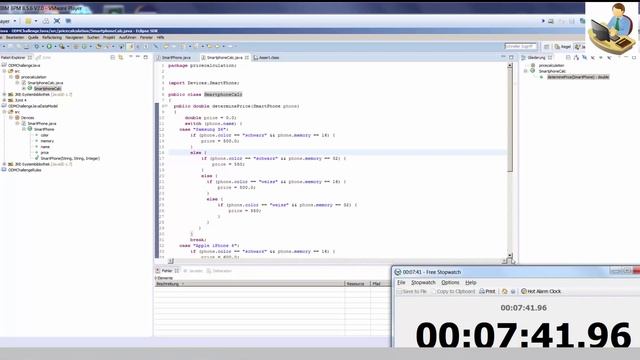Toggle Hide Static Members in Gliederung
This screenshot has height=360, width=640.
pos(593,58)
